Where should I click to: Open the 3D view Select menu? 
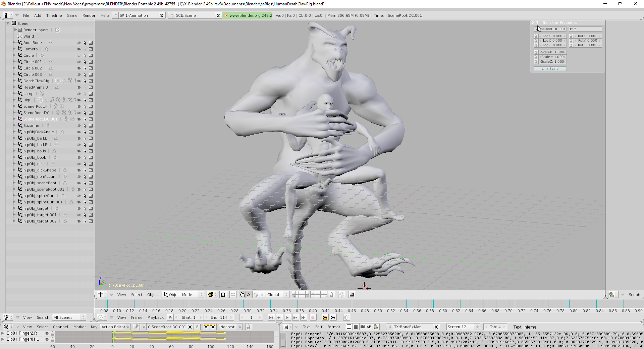pos(137,295)
